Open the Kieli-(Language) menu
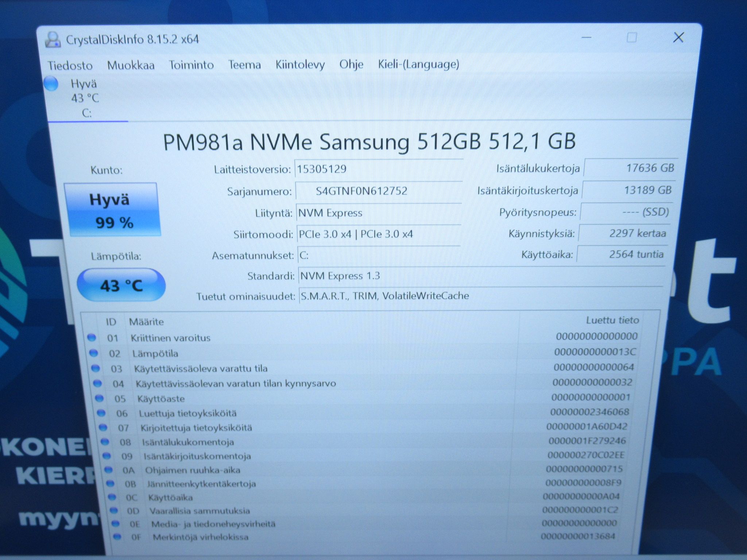Image resolution: width=747 pixels, height=560 pixels. point(418,64)
